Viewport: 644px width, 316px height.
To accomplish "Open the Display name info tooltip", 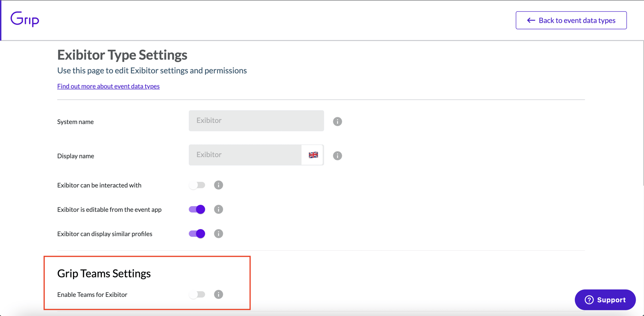I will click(337, 155).
